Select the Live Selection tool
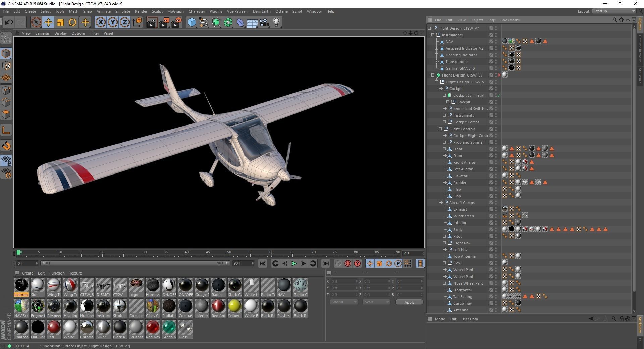Viewport: 644px width, 349px height. [x=36, y=22]
